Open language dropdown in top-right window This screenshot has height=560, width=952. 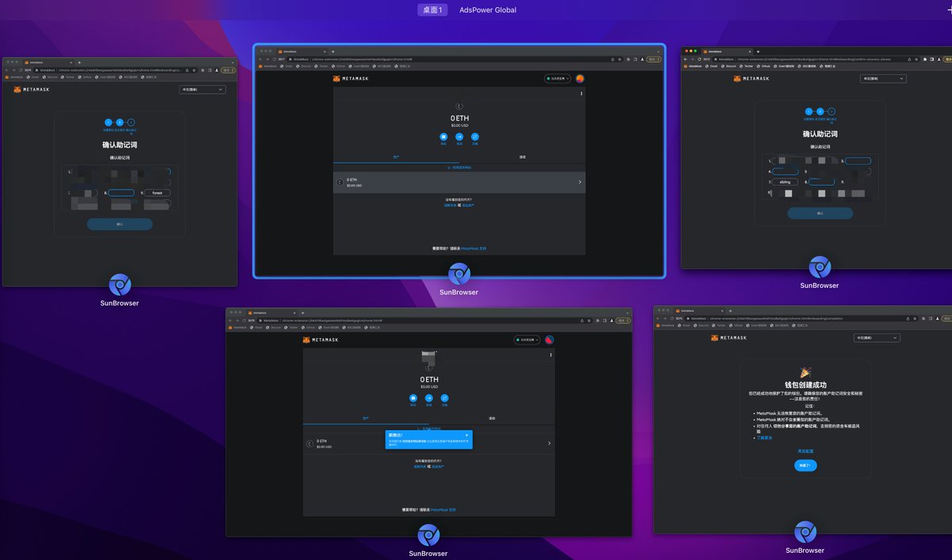coord(883,79)
